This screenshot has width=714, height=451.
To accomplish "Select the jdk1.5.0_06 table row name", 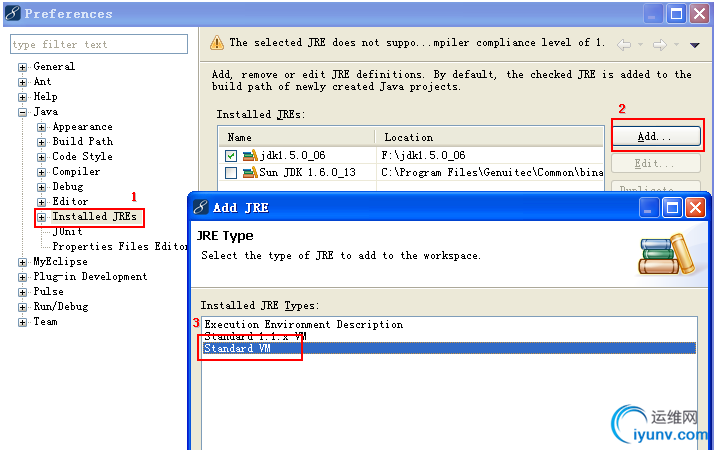I will 293,155.
